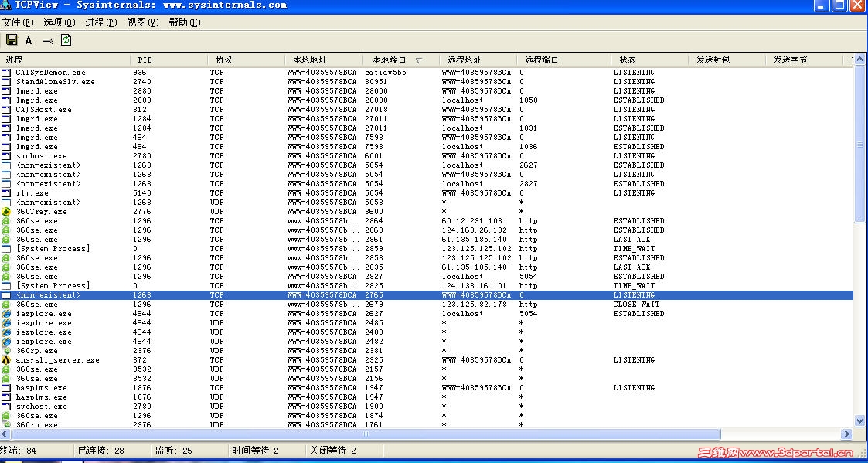
Task: Click the hasplms.exe TCP row icon
Action: (6, 388)
